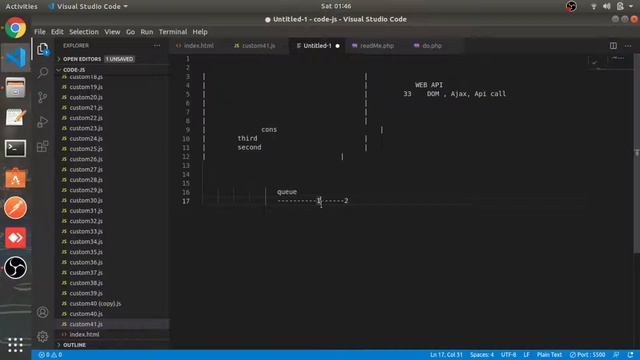Change end of line via LF

pyautogui.click(x=527, y=355)
